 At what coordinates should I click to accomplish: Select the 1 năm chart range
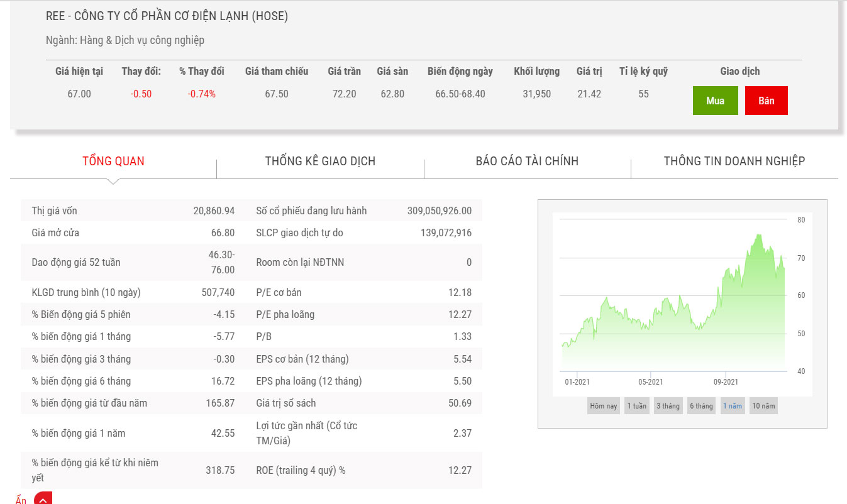(732, 406)
